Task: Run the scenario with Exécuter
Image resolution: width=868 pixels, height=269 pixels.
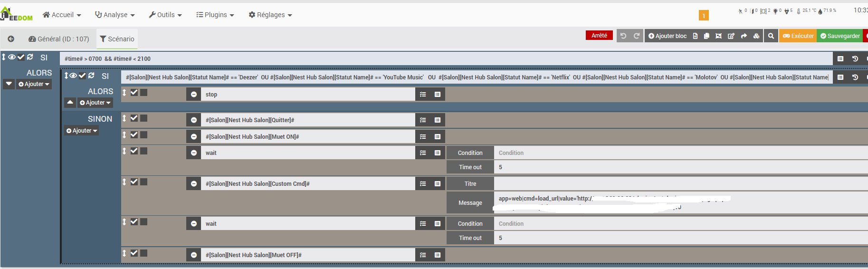Action: [x=798, y=36]
